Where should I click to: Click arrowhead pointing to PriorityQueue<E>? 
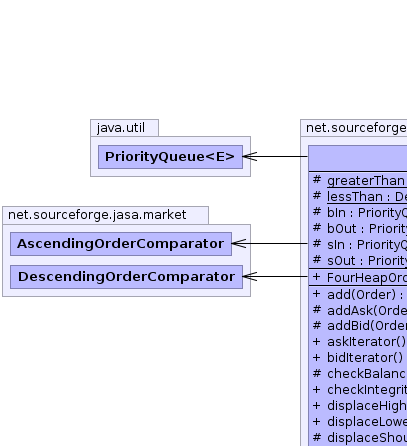coord(250,156)
